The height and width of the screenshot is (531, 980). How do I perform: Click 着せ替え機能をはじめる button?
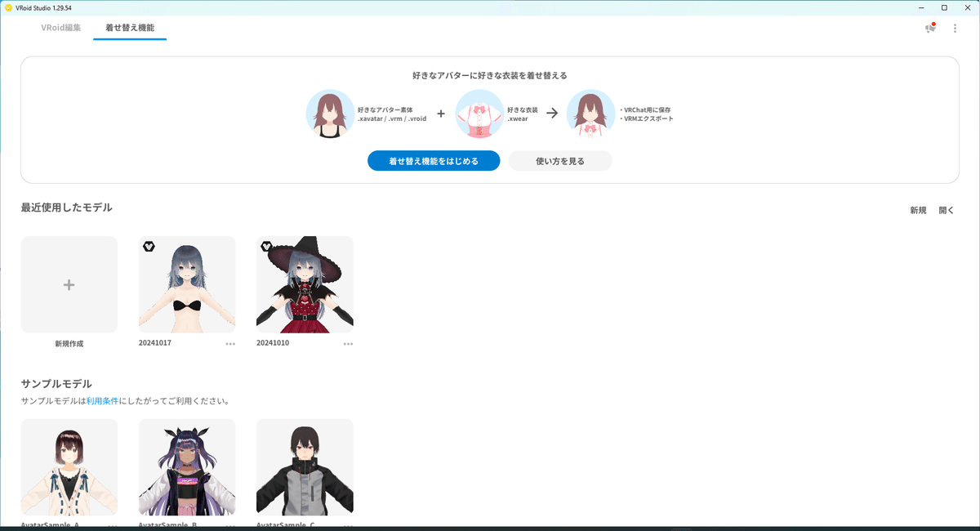(x=434, y=161)
